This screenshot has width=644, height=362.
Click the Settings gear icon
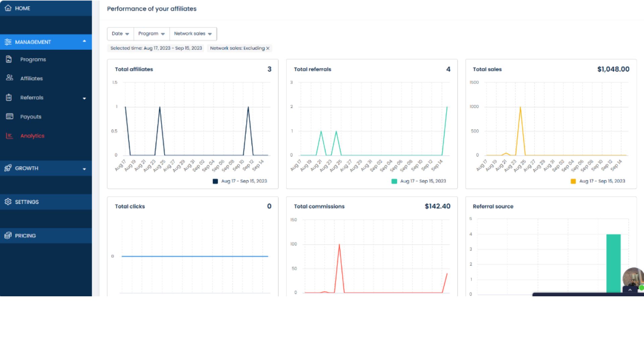(8, 202)
